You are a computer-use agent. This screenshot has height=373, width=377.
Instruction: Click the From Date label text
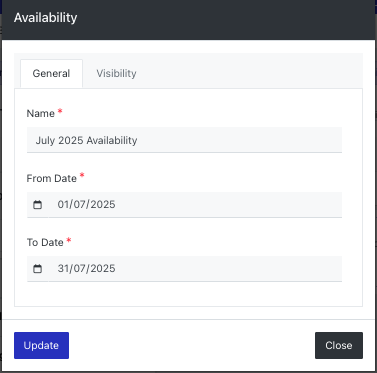tap(52, 178)
